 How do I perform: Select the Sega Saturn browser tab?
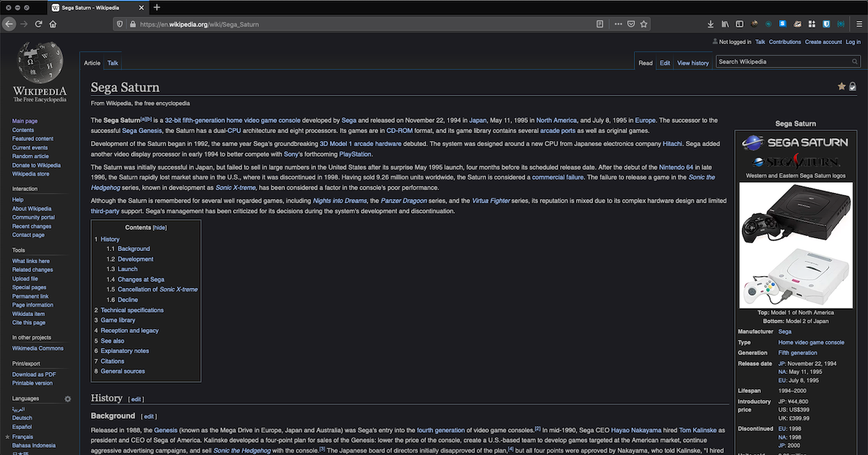point(98,7)
